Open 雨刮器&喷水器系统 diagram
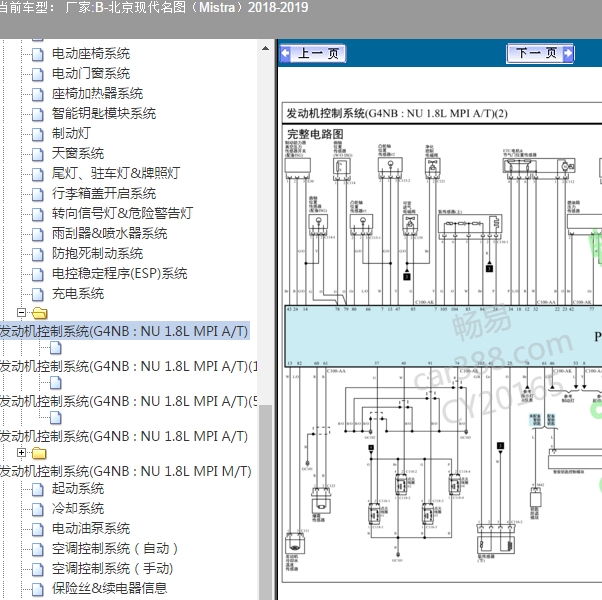Viewport: 602px width, 600px height. (x=110, y=233)
